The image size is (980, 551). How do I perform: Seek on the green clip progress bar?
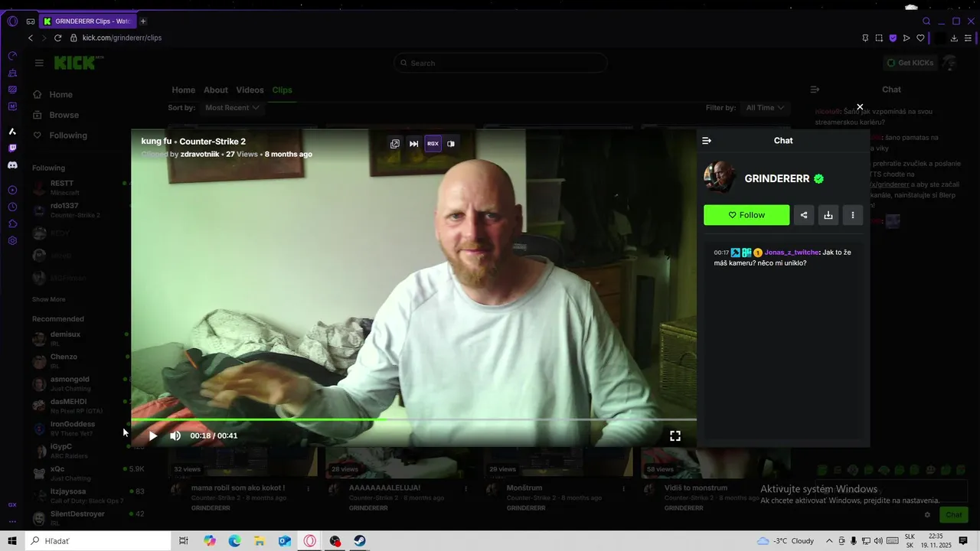(413, 419)
